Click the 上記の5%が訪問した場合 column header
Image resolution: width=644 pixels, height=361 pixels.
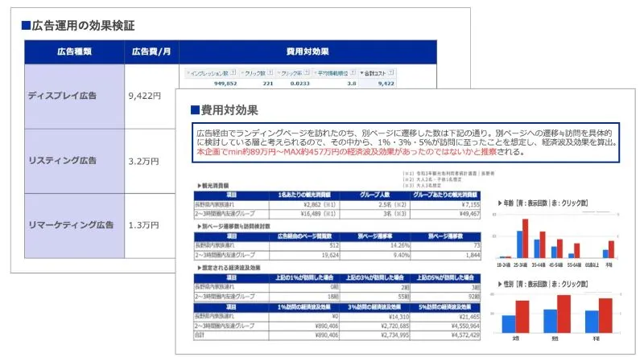(x=445, y=277)
